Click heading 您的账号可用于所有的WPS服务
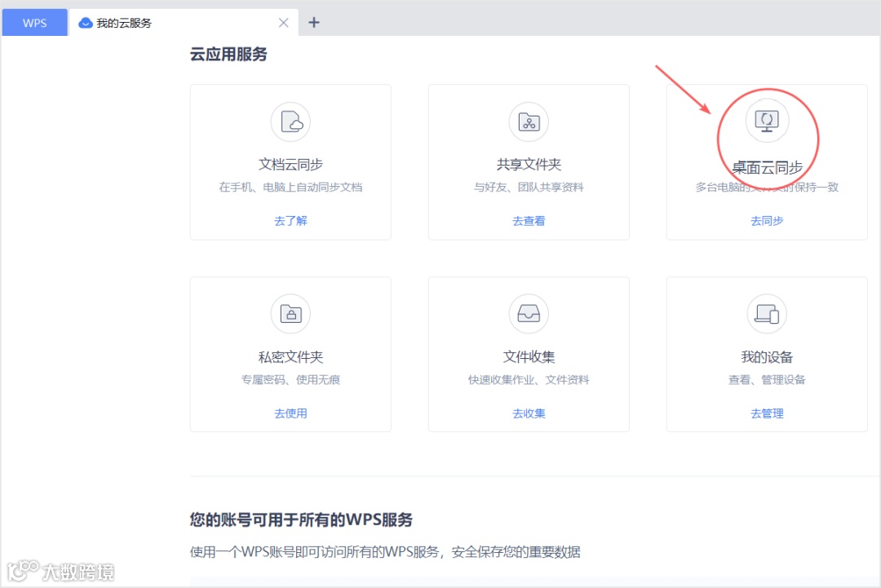 point(301,519)
